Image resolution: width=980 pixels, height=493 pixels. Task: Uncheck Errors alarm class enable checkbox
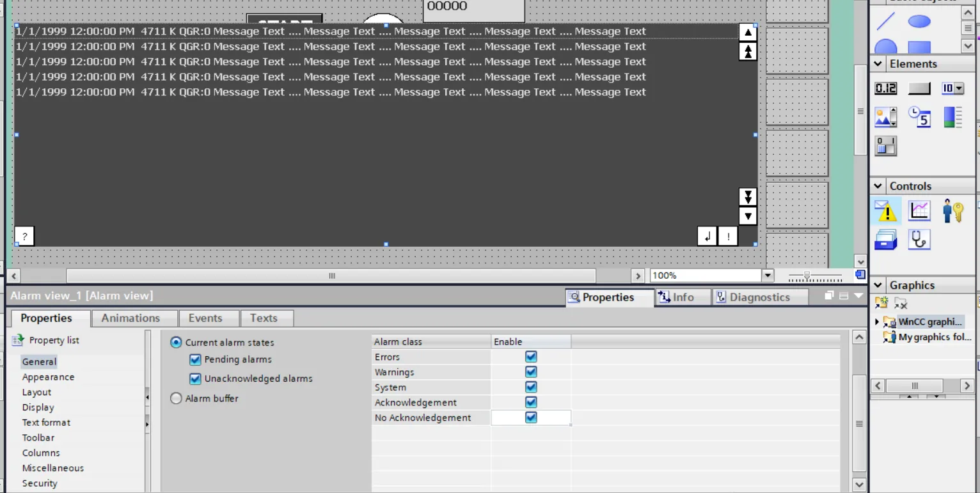(531, 357)
